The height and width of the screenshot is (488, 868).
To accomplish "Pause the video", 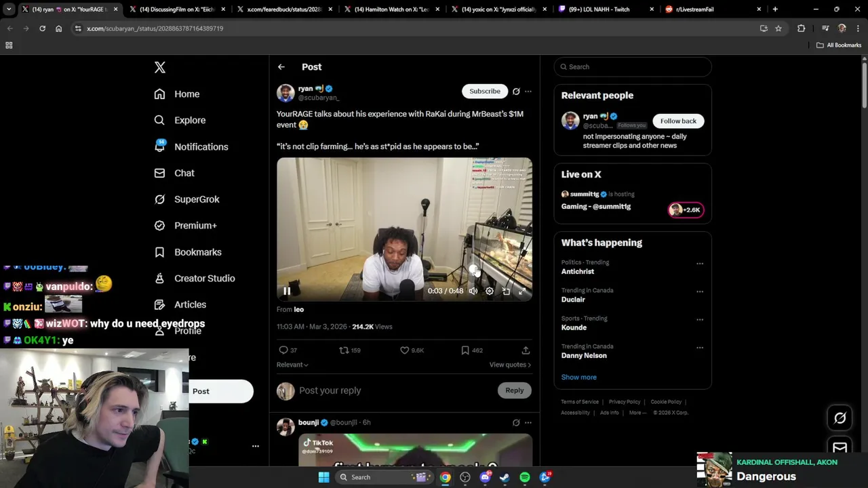I will (287, 291).
